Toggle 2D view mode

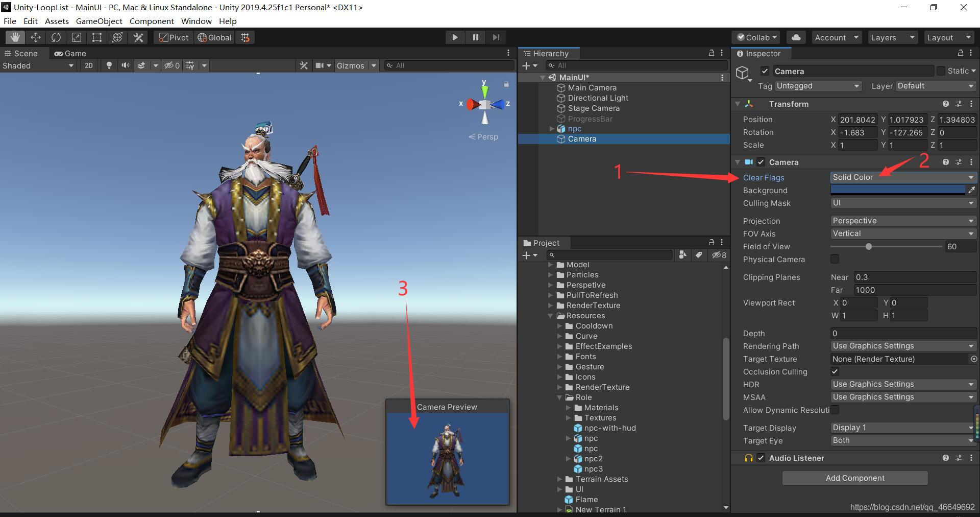click(x=89, y=65)
